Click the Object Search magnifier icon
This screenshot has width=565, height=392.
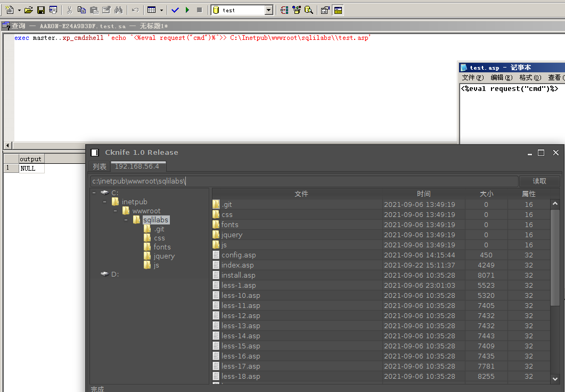pos(309,10)
